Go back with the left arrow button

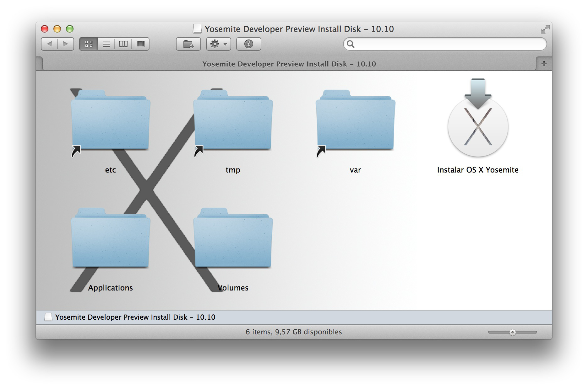click(50, 44)
